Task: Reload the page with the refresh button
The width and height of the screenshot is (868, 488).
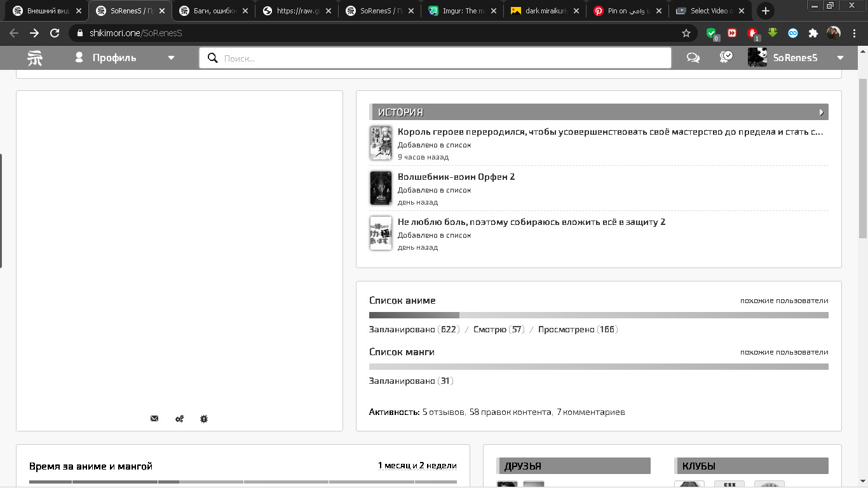Action: tap(55, 33)
